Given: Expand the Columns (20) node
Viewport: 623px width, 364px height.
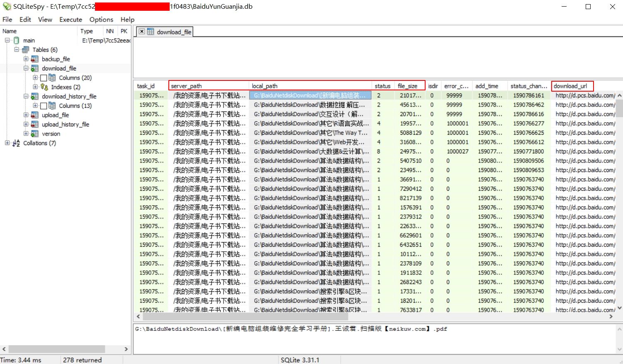Looking at the screenshot, I should [35, 78].
